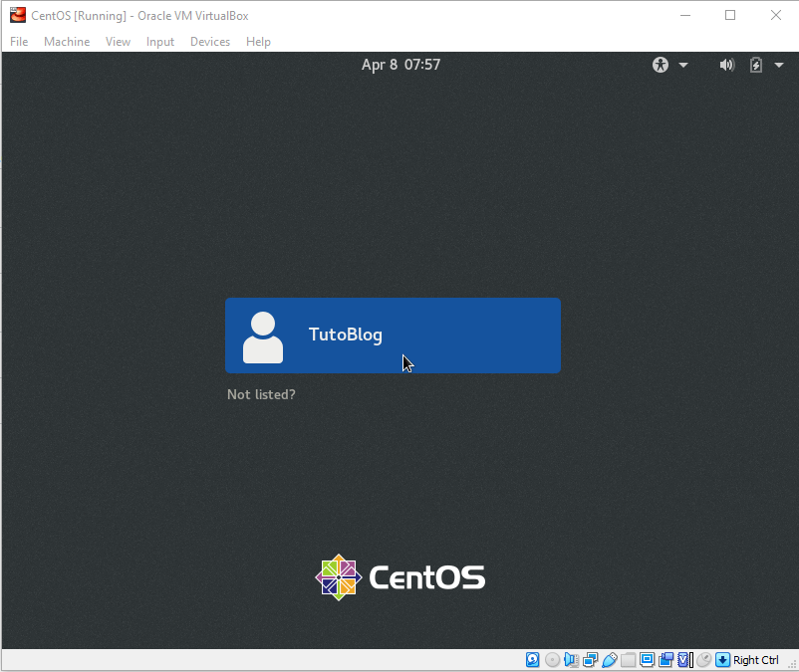Screen dimensions: 799x672
Task: Open the accessibility options icon
Action: click(x=661, y=65)
